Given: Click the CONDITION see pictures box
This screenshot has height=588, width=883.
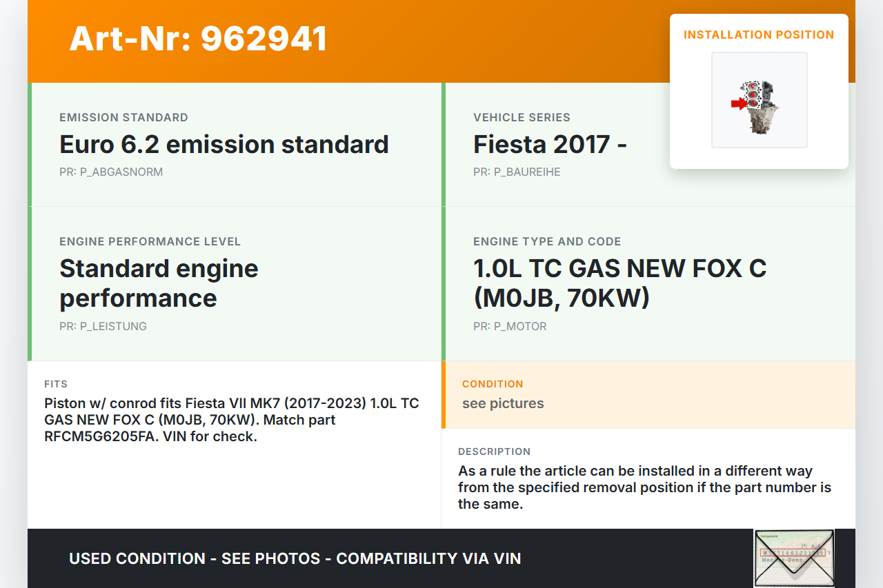Looking at the screenshot, I should click(648, 395).
